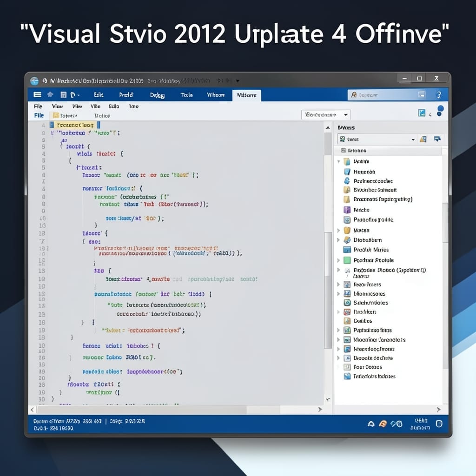Click the editor horizontal scroll right arrow
The height and width of the screenshot is (476, 476).
tap(320, 410)
